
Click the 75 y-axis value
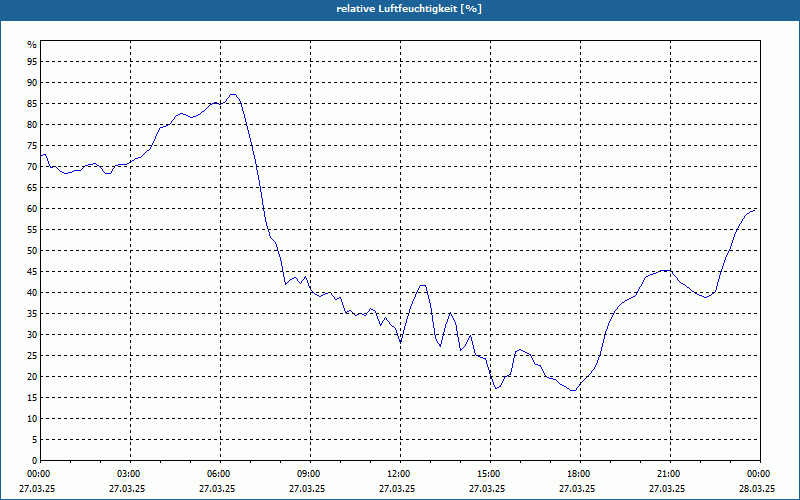point(32,145)
